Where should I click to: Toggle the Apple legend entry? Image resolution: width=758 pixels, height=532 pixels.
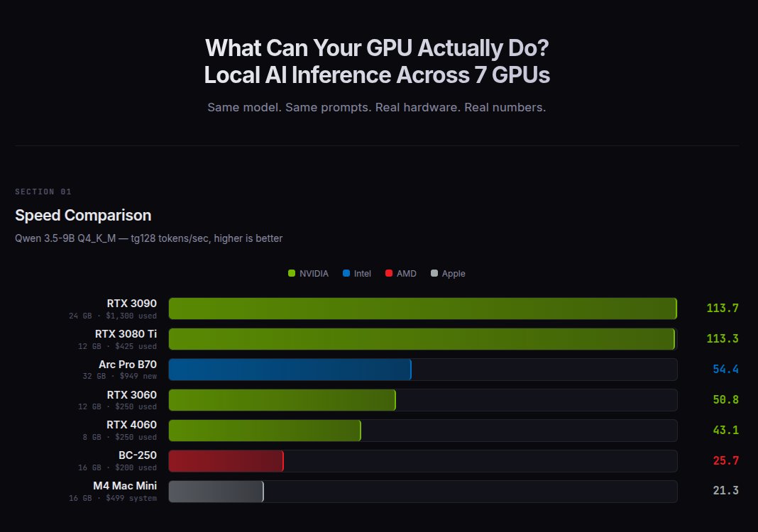tap(448, 274)
